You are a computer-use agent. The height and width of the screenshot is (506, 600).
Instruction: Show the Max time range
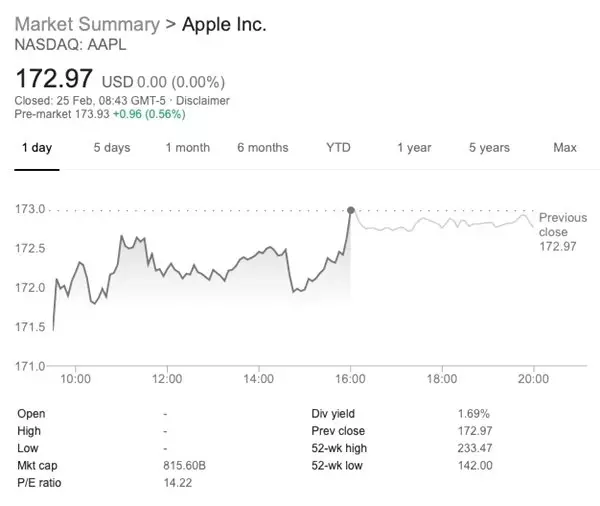click(x=564, y=148)
